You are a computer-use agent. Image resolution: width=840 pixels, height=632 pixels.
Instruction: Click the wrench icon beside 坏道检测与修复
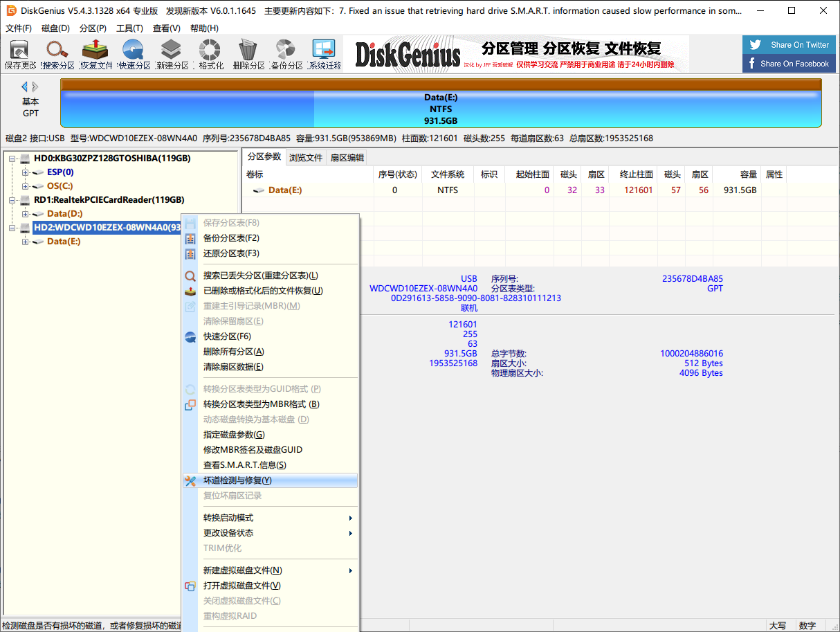tap(190, 480)
